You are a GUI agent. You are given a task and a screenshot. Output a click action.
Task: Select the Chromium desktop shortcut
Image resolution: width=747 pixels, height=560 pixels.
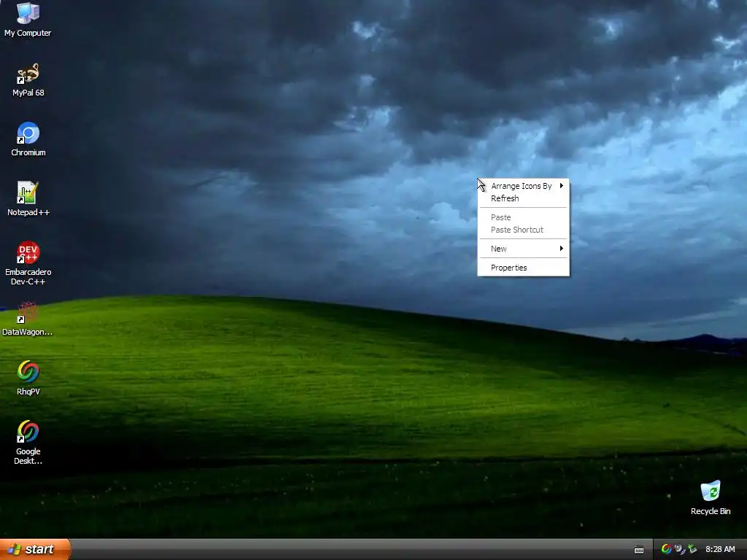[28, 139]
